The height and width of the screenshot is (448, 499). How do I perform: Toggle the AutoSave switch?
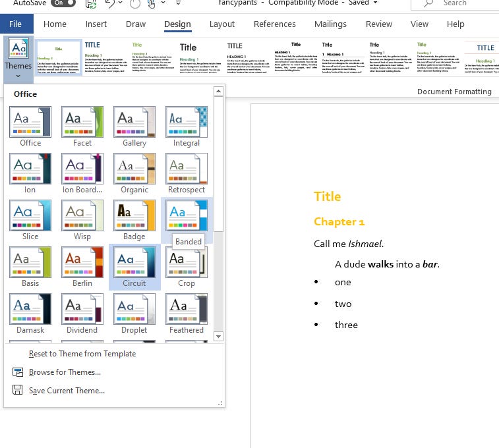tap(63, 3)
